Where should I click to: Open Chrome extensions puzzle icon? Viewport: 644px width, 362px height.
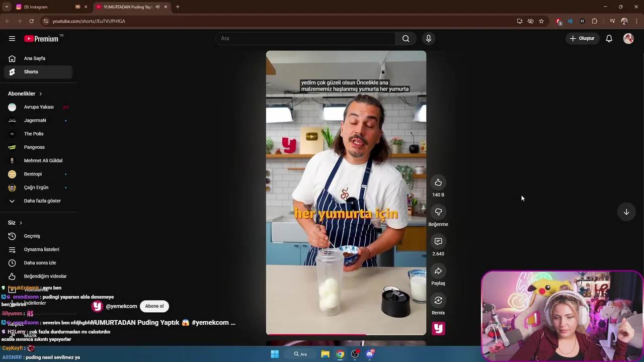coord(595,21)
